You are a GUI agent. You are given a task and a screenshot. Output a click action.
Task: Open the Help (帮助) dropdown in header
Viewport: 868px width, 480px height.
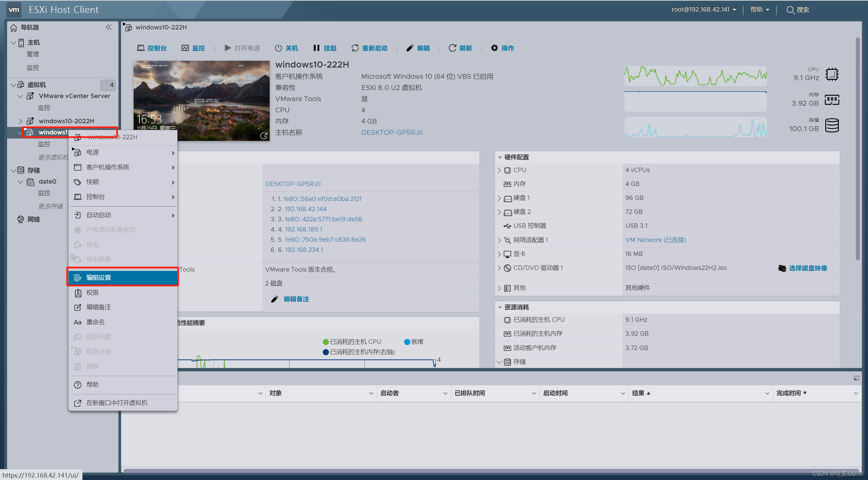759,10
